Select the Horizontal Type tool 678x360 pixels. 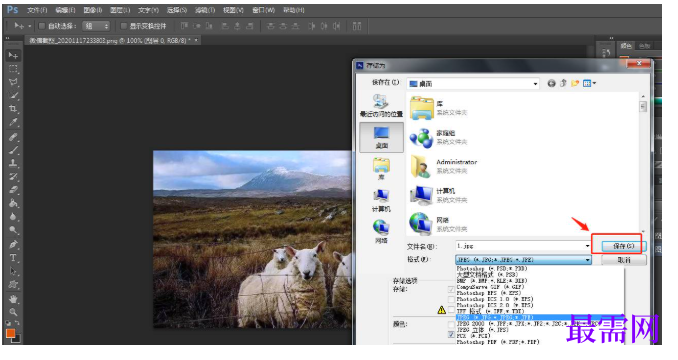pos(13,258)
